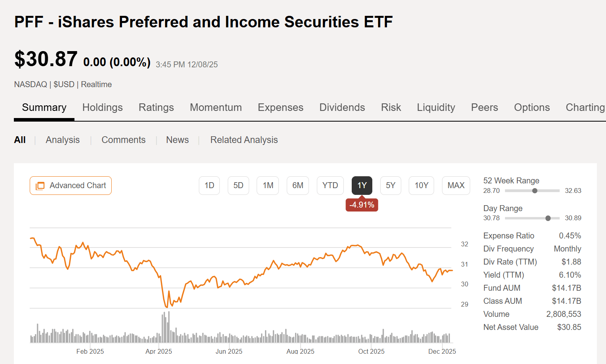Click the Day Range slider marker
The image size is (606, 364).
pyautogui.click(x=548, y=218)
